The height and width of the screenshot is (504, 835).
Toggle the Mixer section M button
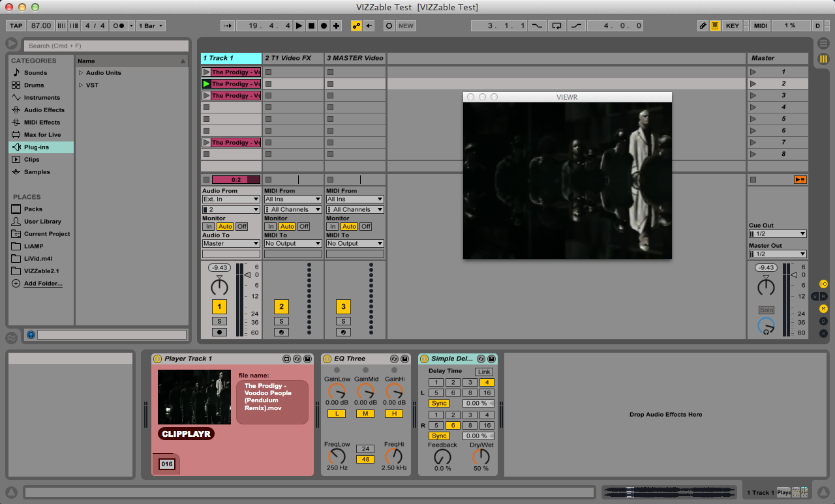(x=823, y=308)
